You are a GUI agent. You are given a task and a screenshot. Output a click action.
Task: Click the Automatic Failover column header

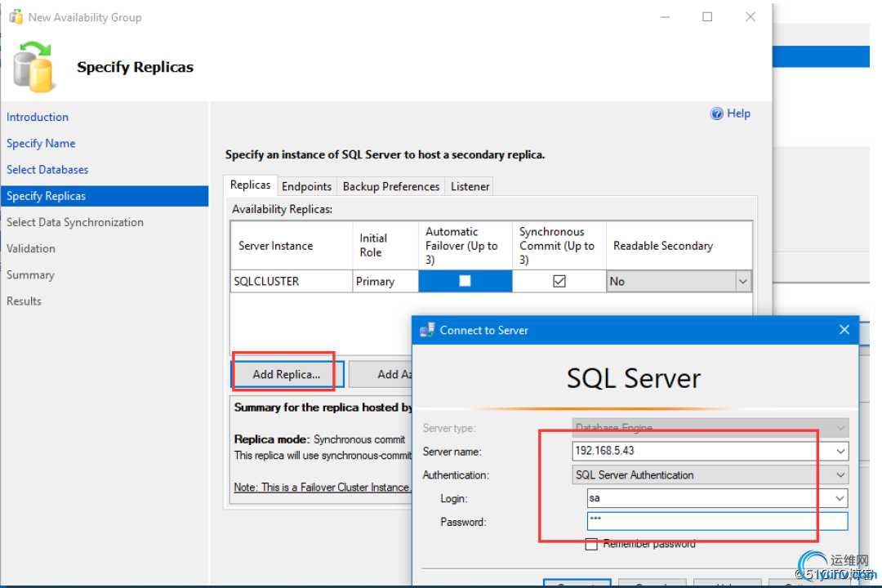point(465,246)
